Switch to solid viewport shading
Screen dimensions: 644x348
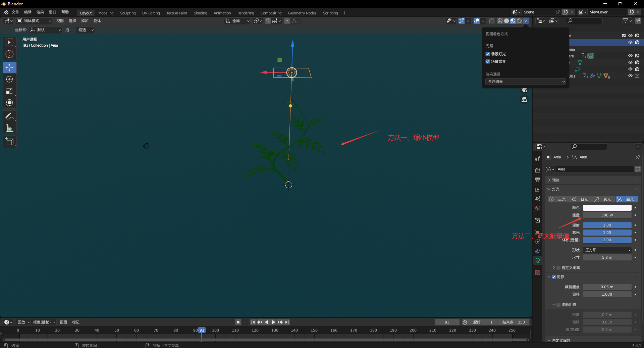506,21
